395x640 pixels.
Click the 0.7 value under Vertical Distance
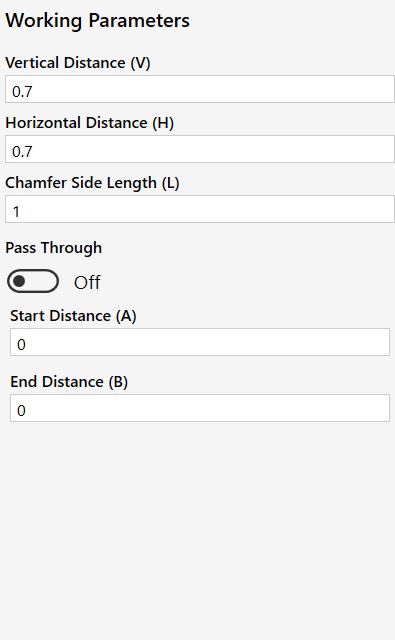tap(22, 91)
